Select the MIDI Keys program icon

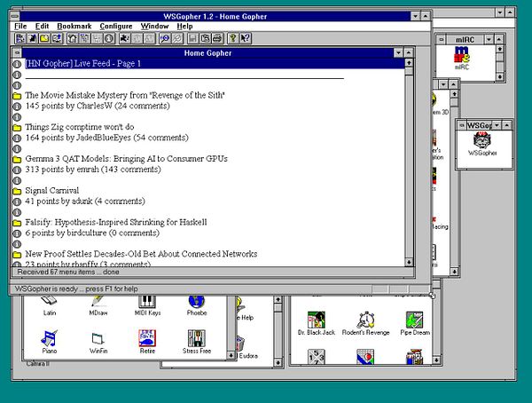tap(147, 305)
